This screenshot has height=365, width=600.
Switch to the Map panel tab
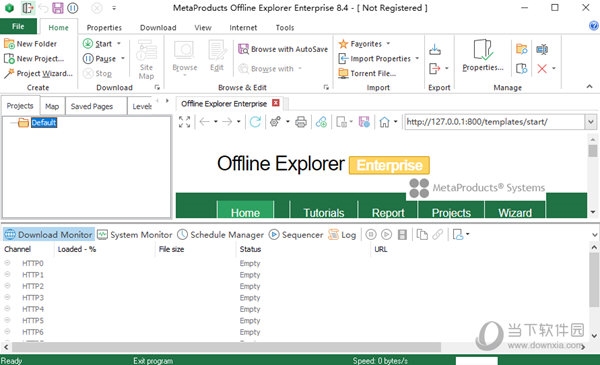click(52, 106)
